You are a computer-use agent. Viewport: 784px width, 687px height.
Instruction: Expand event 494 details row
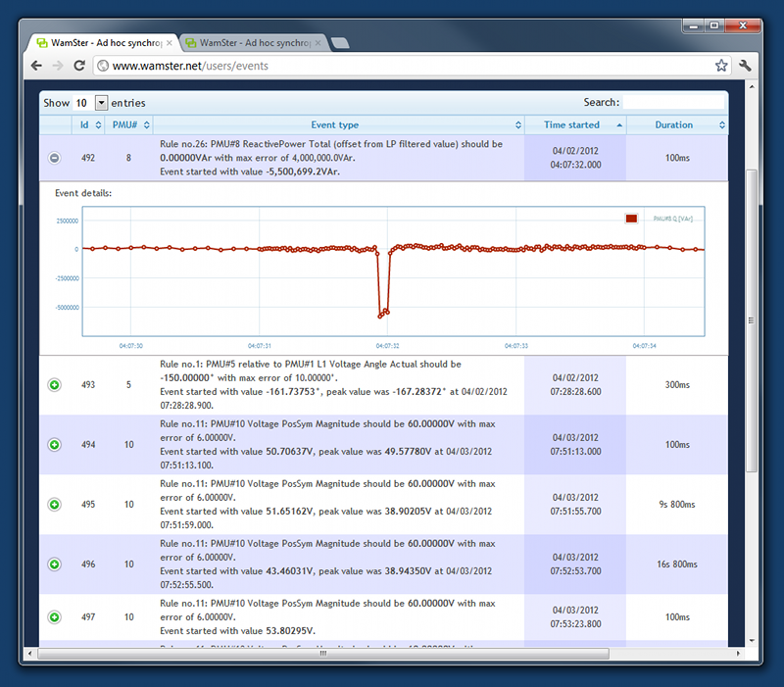point(55,445)
